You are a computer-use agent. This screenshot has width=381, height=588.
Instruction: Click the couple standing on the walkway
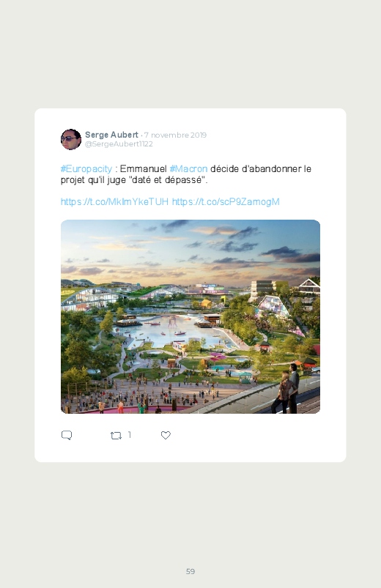click(x=288, y=389)
